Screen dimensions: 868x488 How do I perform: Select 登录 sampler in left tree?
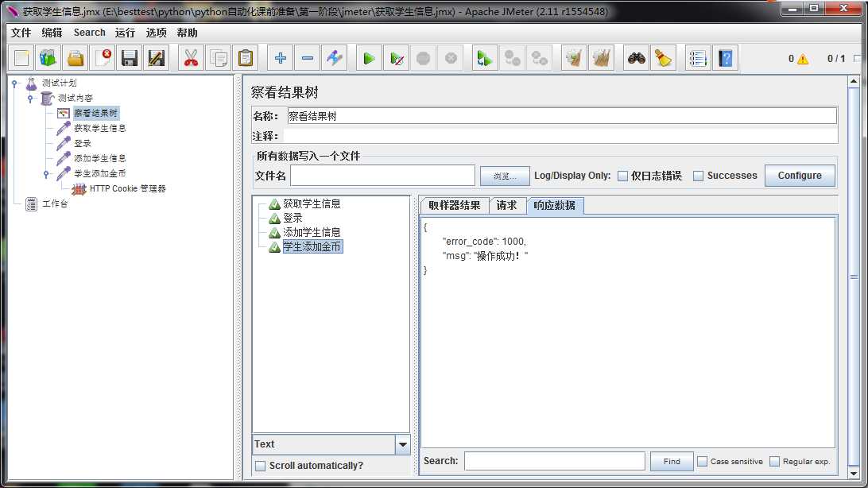tap(83, 143)
